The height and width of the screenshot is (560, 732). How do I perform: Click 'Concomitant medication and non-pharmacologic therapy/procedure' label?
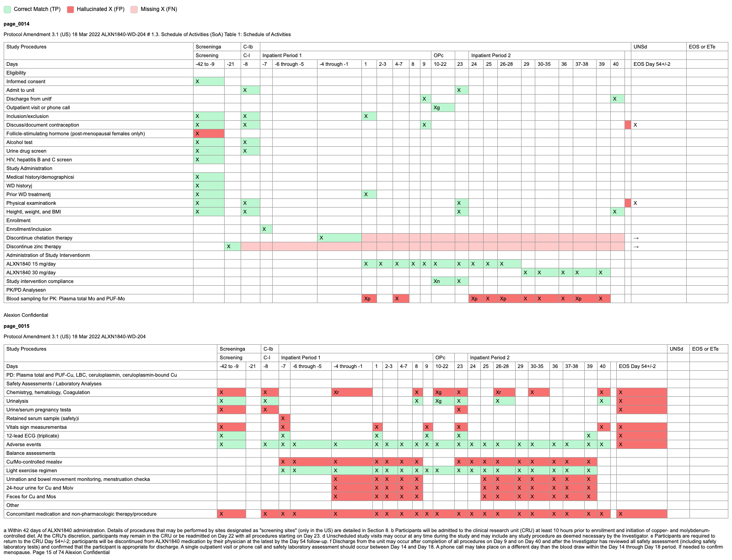[x=81, y=514]
